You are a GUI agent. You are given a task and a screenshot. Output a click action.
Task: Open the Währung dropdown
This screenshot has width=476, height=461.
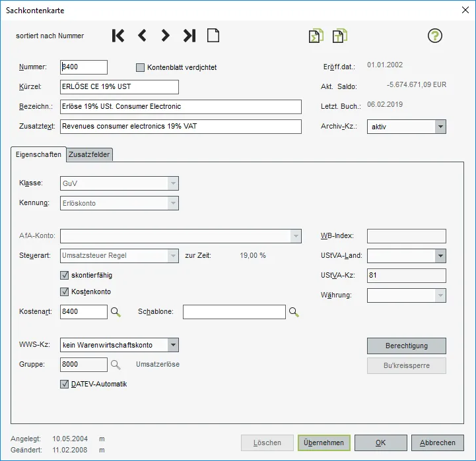pyautogui.click(x=407, y=295)
